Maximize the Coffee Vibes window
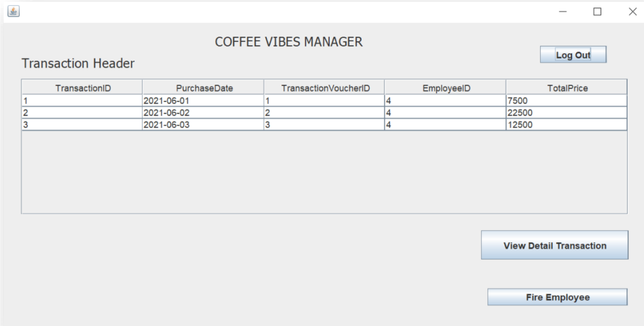The image size is (644, 326). (x=597, y=12)
